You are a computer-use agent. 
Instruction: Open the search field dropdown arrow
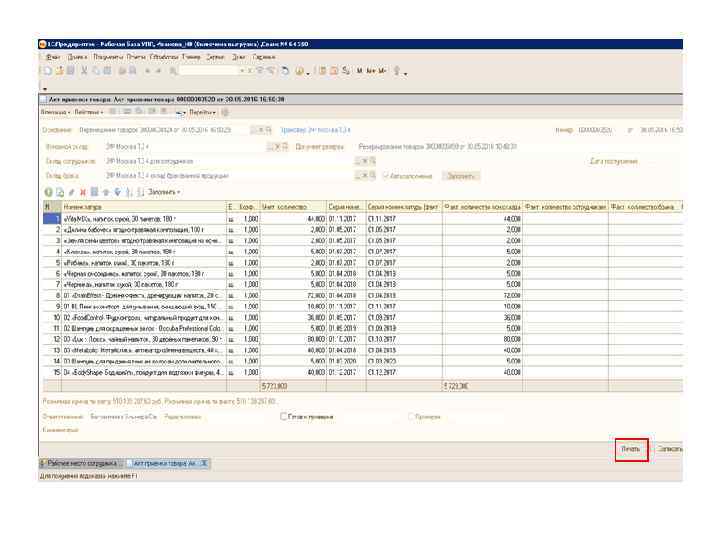pos(242,71)
